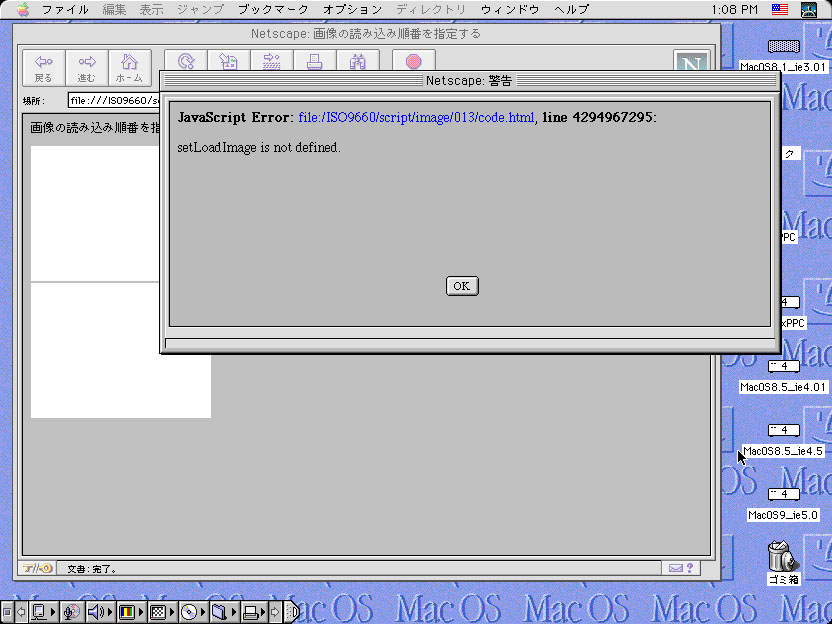This screenshot has height=624, width=832.
Task: Click the menu bar clock showing 1:08 PM
Action: (734, 10)
